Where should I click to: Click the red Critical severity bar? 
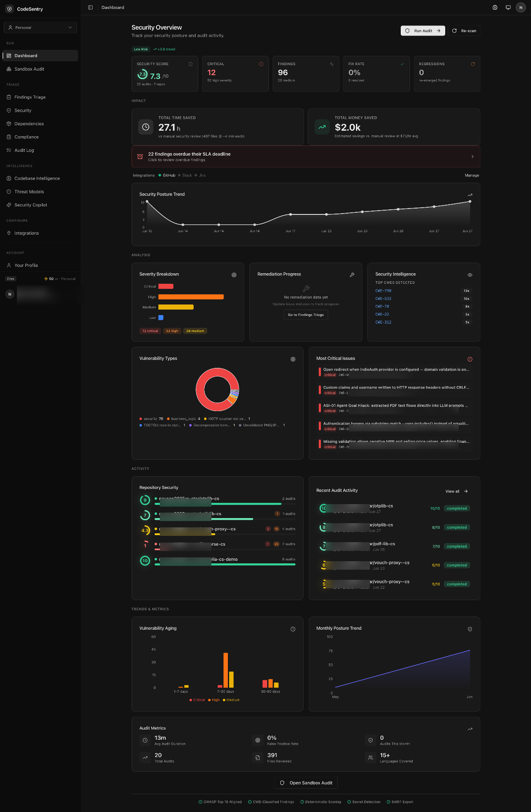point(166,286)
